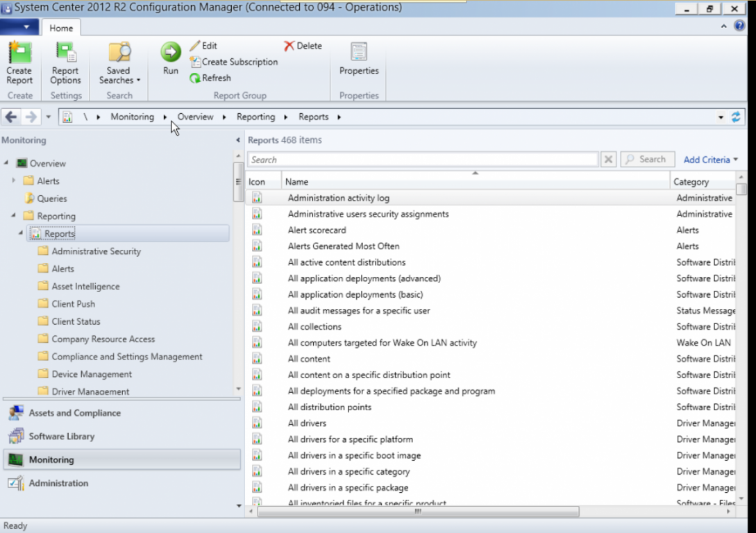The height and width of the screenshot is (533, 756).
Task: Open Report Options in the ribbon
Action: [x=66, y=53]
